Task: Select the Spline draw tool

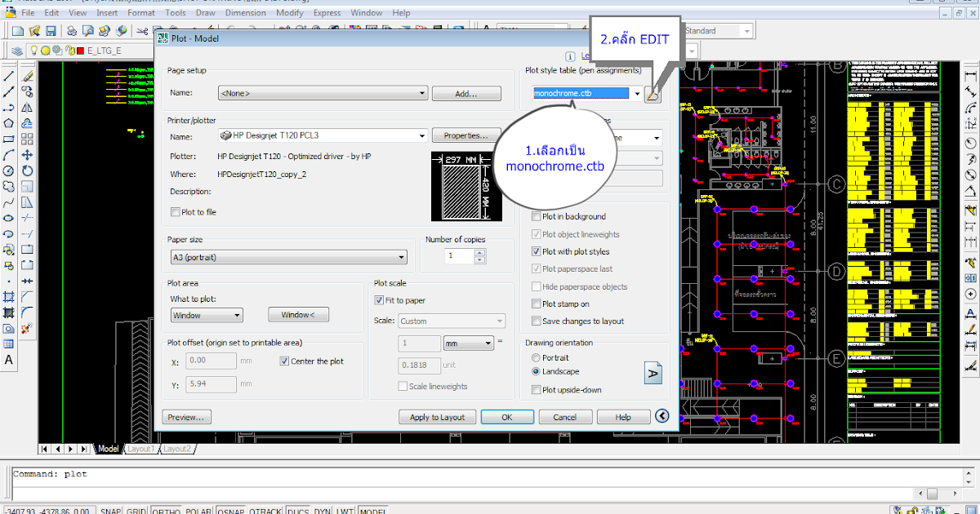Action: (x=9, y=202)
